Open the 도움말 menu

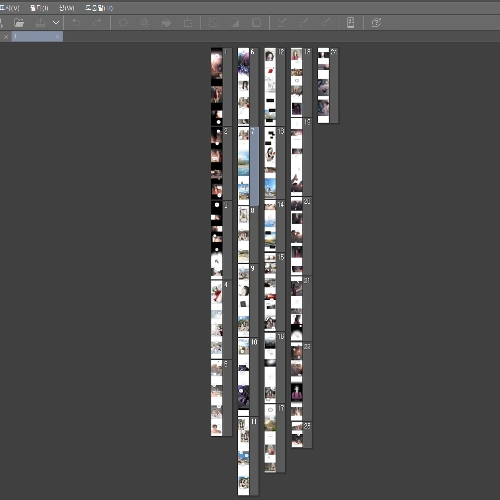tap(99, 8)
